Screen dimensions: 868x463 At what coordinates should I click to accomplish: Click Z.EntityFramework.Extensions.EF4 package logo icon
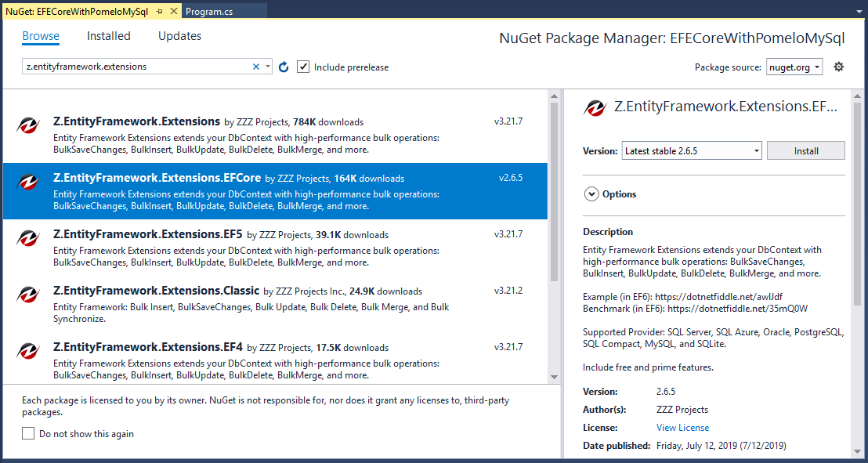click(27, 352)
